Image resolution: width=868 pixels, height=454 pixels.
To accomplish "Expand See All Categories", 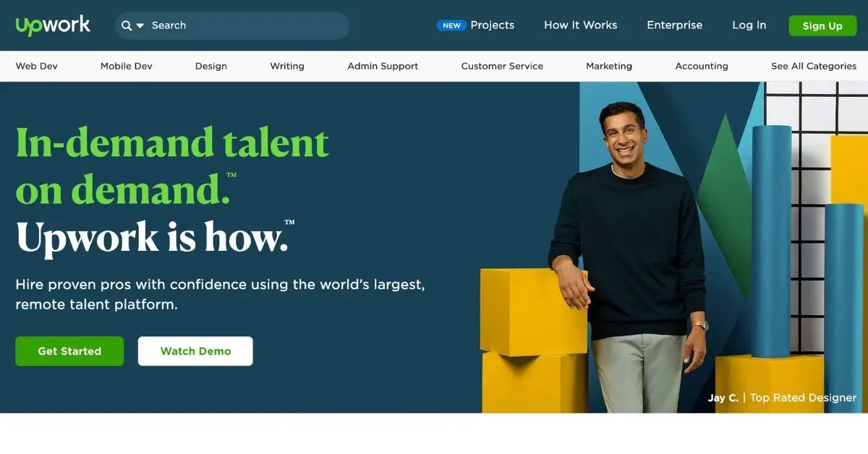I will click(x=814, y=66).
